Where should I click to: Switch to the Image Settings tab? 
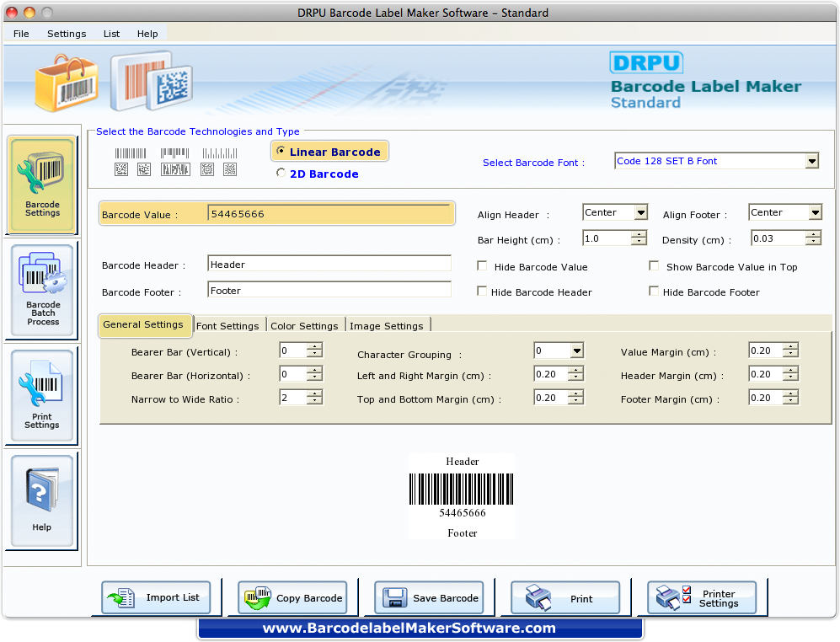(387, 326)
